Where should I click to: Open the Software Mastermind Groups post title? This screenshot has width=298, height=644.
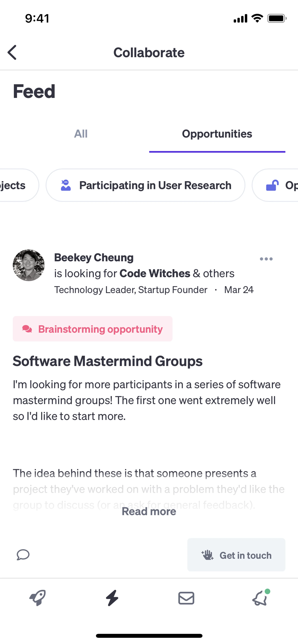108,361
